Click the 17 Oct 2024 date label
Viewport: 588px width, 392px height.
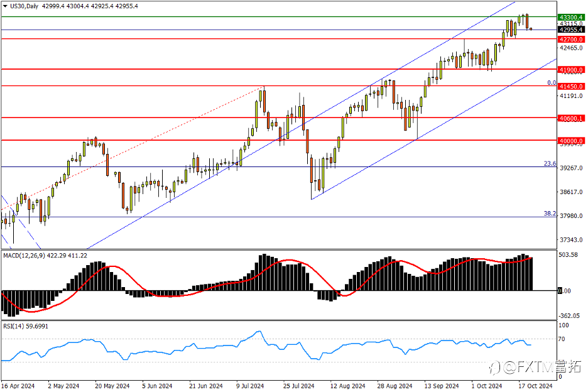pos(535,386)
